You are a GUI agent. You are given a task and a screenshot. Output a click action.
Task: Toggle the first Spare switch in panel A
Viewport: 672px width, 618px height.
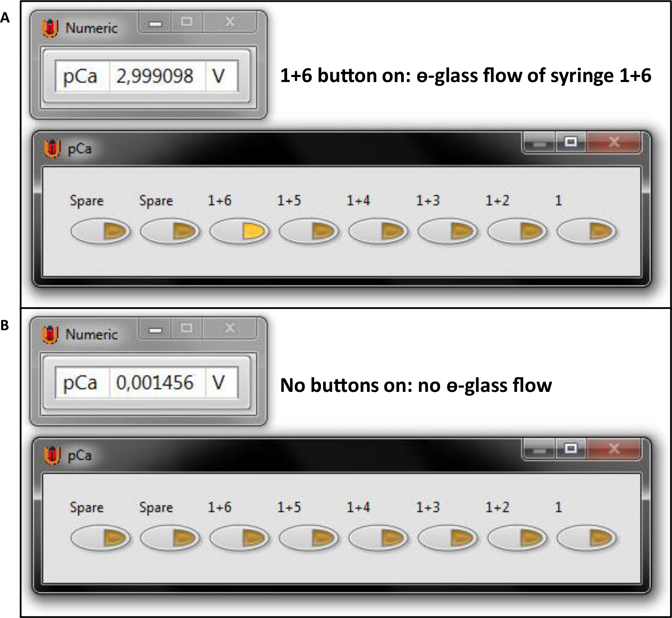click(101, 232)
